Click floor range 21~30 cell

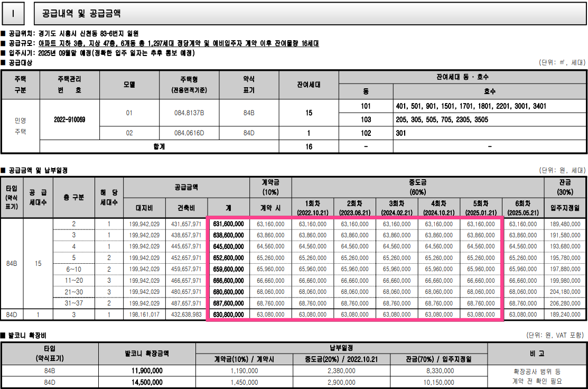[x=74, y=292]
